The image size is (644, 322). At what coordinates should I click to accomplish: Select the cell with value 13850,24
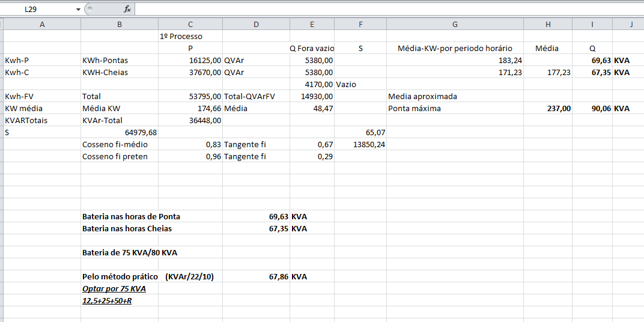360,144
